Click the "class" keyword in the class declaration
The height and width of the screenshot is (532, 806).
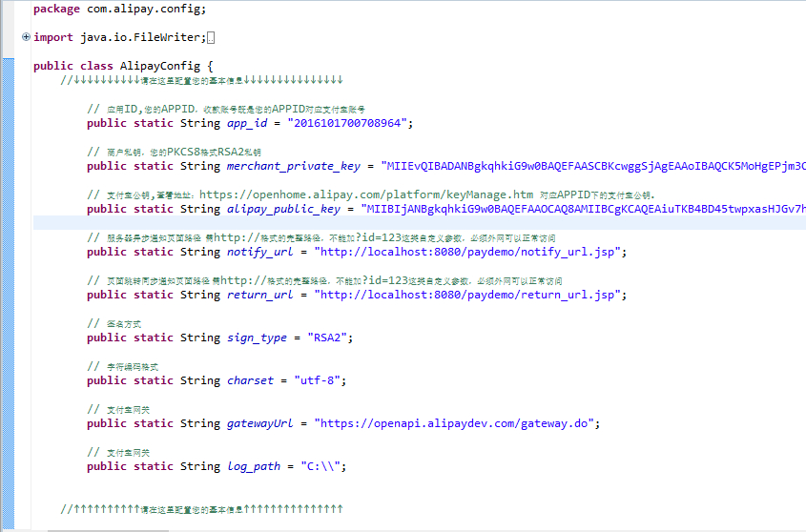pyautogui.click(x=96, y=67)
